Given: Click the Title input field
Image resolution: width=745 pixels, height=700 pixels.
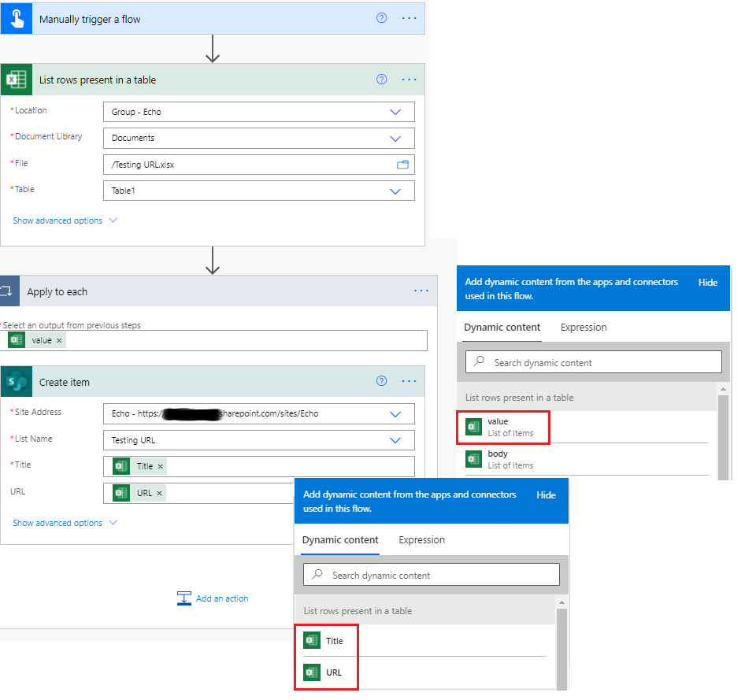Looking at the screenshot, I should [x=258, y=466].
